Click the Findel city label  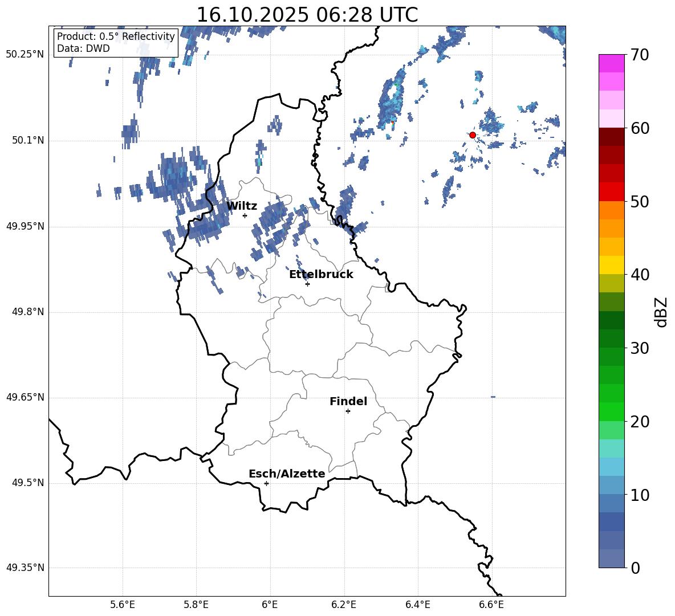[348, 401]
